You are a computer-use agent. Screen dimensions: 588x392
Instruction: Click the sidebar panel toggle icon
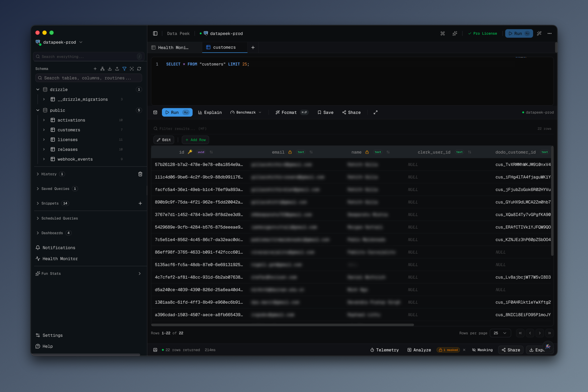[x=155, y=33]
